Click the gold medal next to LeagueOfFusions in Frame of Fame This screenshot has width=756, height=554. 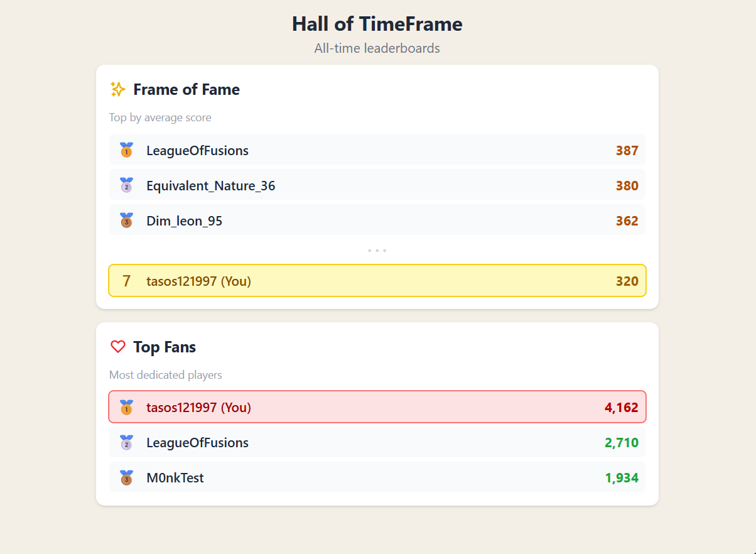coord(127,150)
